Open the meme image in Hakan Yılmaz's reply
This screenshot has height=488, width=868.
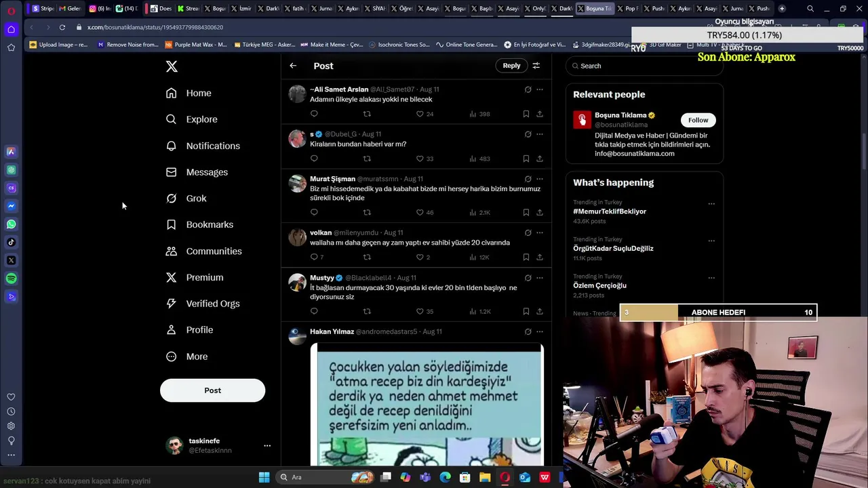[427, 405]
